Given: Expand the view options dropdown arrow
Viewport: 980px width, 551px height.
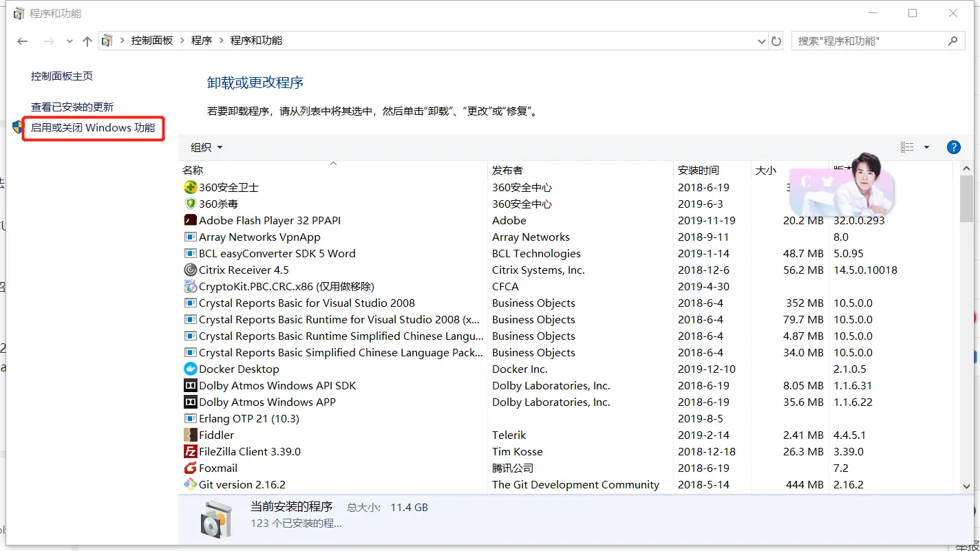Looking at the screenshot, I should 926,147.
